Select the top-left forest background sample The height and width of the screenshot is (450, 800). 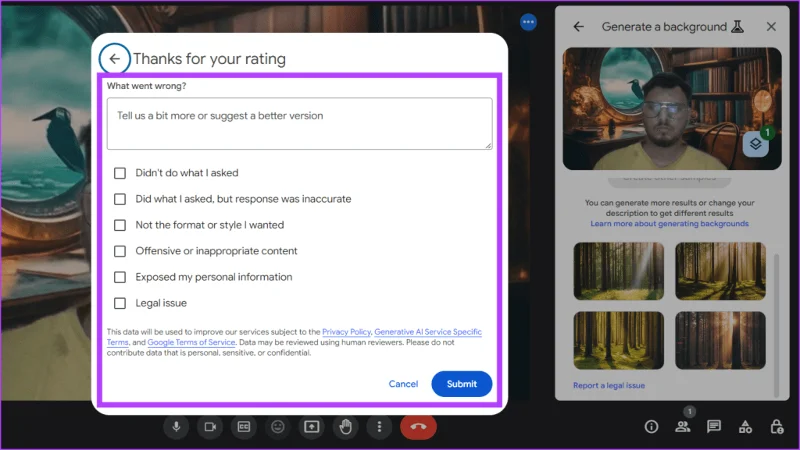(618, 271)
